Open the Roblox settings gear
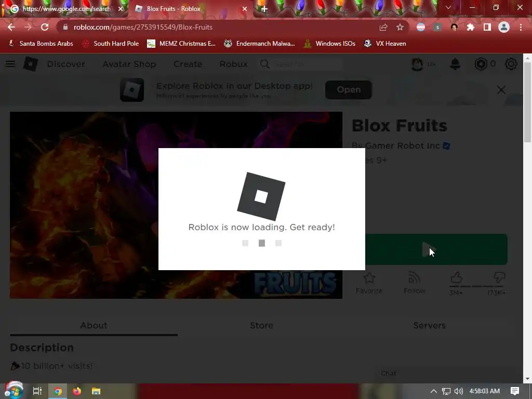532x399 pixels. pyautogui.click(x=511, y=64)
